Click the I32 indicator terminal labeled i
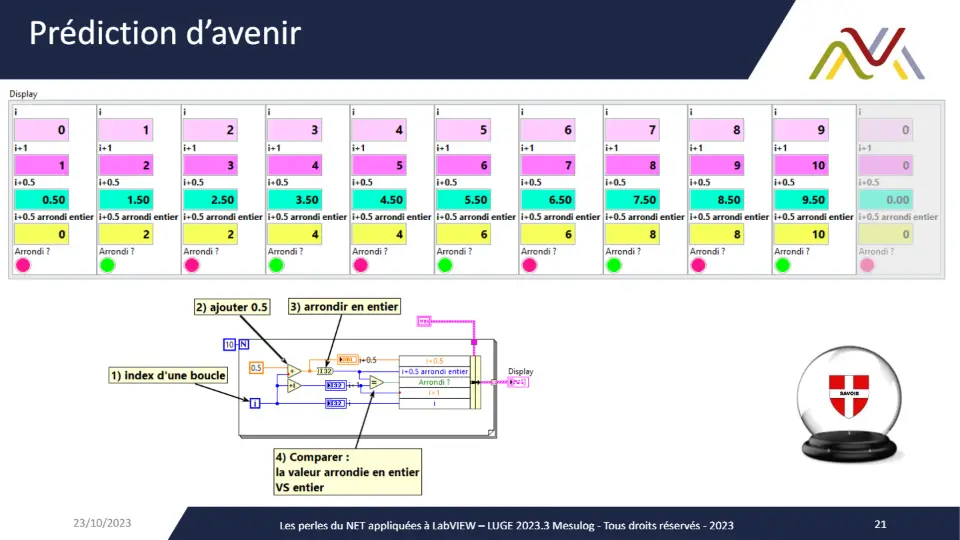 336,403
